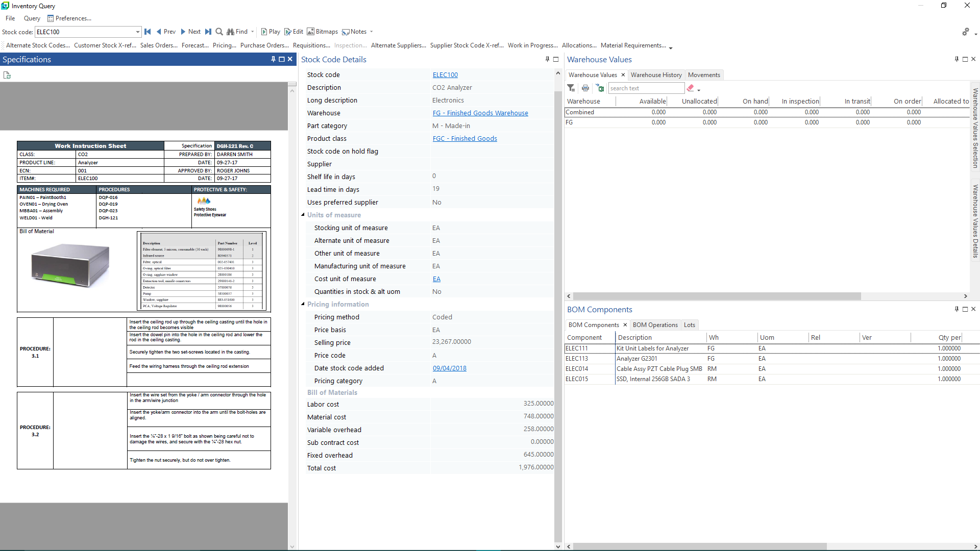Viewport: 980px width, 551px height.
Task: Jump to first stock code record
Action: (x=148, y=32)
